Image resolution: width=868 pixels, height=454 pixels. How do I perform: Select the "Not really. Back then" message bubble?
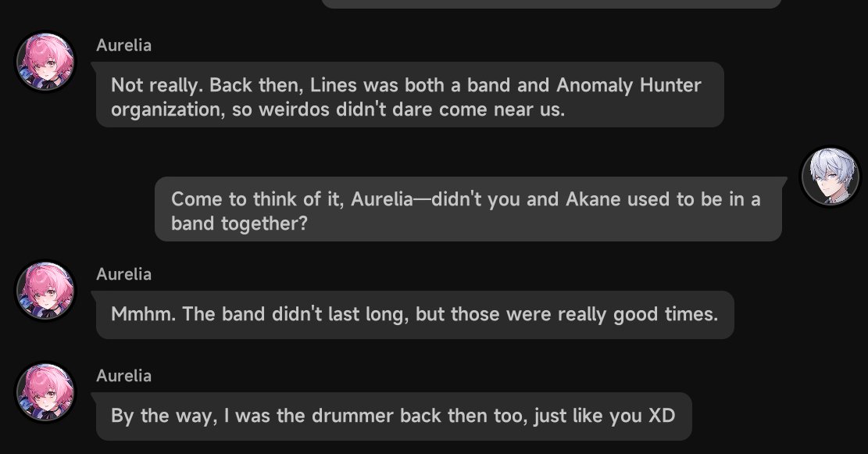[x=409, y=95]
